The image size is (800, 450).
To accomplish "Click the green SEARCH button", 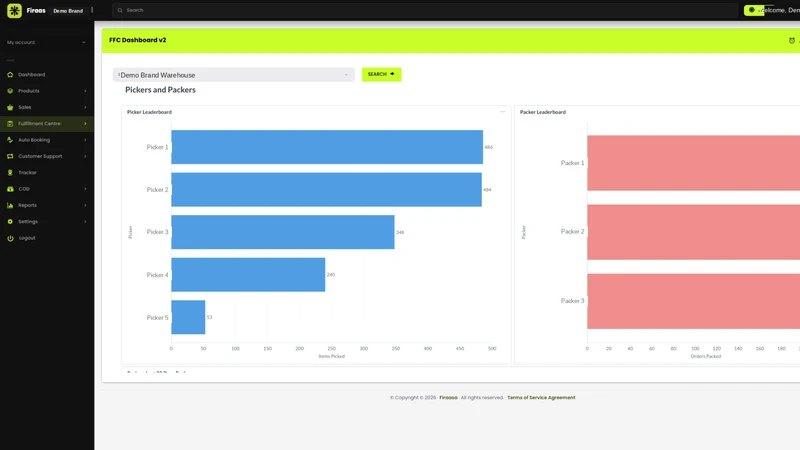I will [381, 74].
